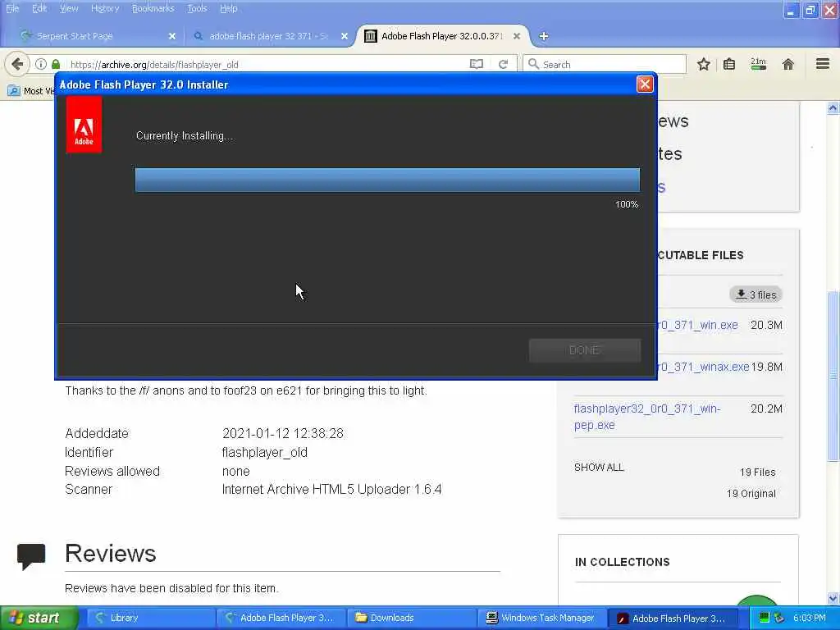This screenshot has width=840, height=630.
Task: Close the adobe flash player search tab
Action: pos(345,36)
